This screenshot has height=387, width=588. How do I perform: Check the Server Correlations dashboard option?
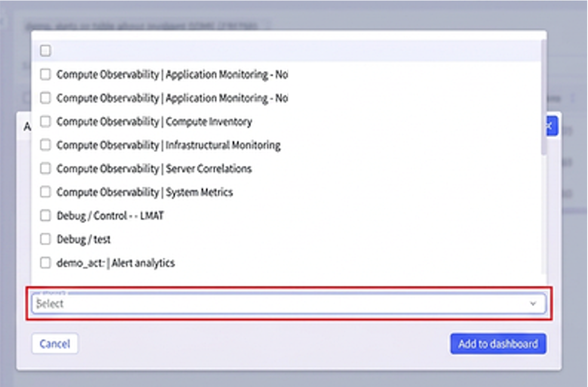tap(45, 169)
